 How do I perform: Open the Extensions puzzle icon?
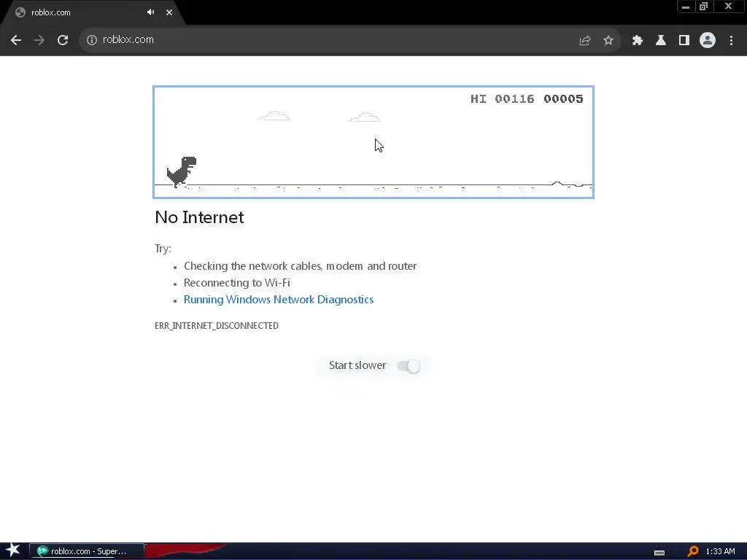pyautogui.click(x=638, y=41)
